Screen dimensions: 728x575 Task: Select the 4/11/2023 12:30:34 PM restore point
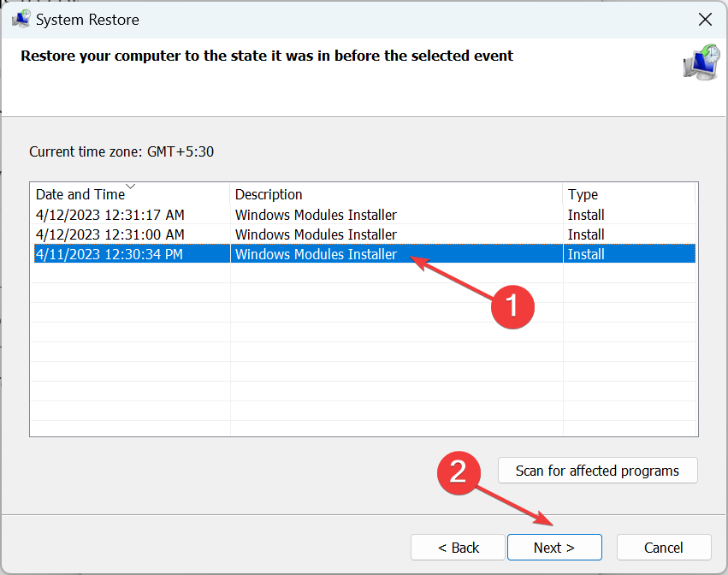click(x=110, y=254)
